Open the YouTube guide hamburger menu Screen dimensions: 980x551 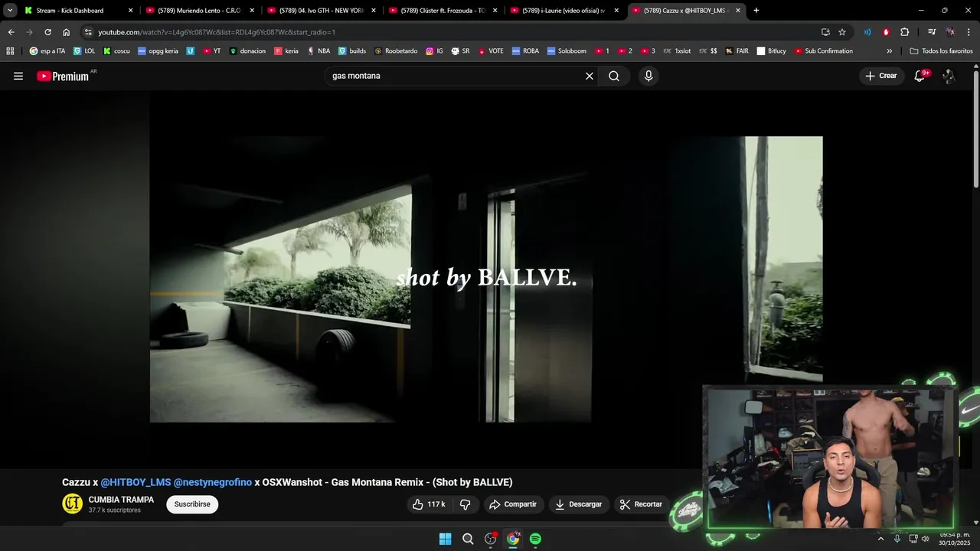(x=18, y=76)
